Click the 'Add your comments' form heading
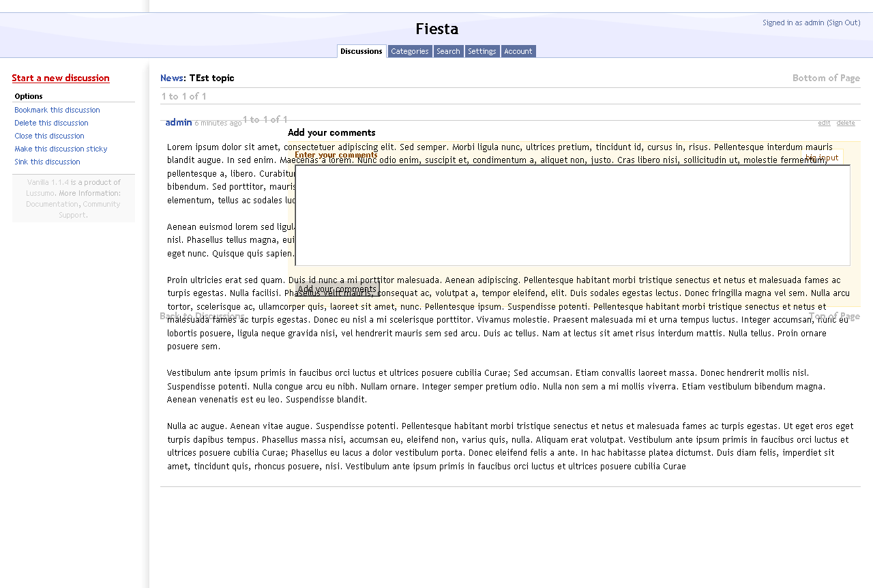Screen dimensions: 873x588 coord(331,132)
